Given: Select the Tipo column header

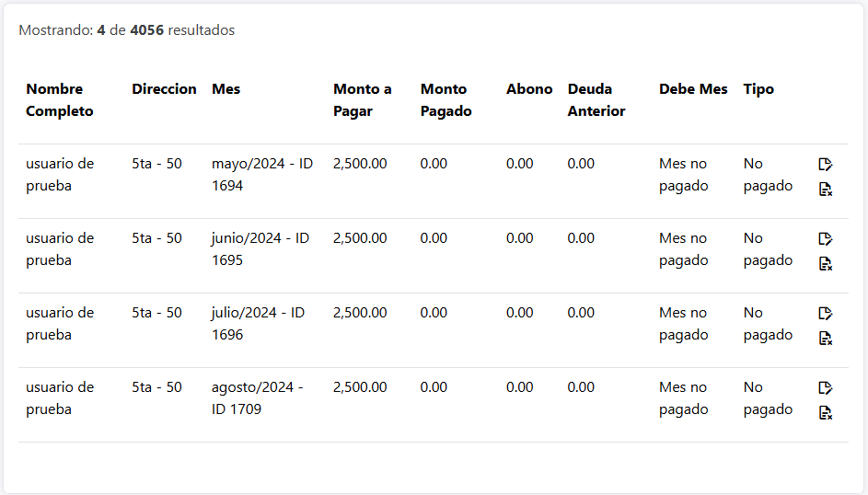Looking at the screenshot, I should pos(758,89).
